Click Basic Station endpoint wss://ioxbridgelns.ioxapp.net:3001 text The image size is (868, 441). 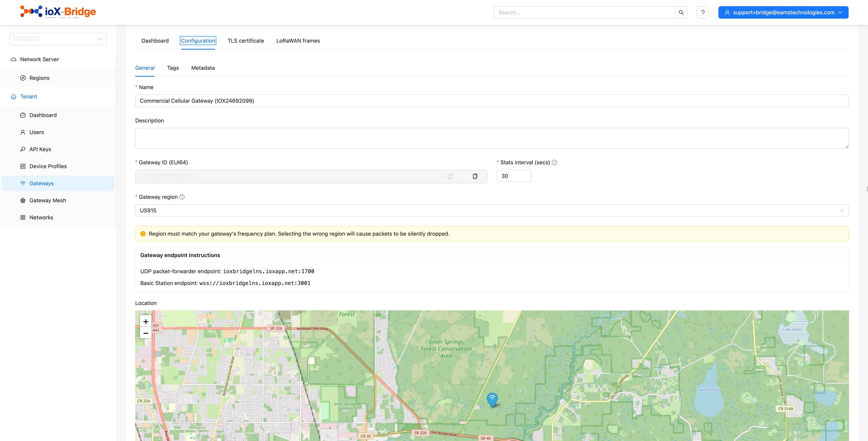coord(255,283)
